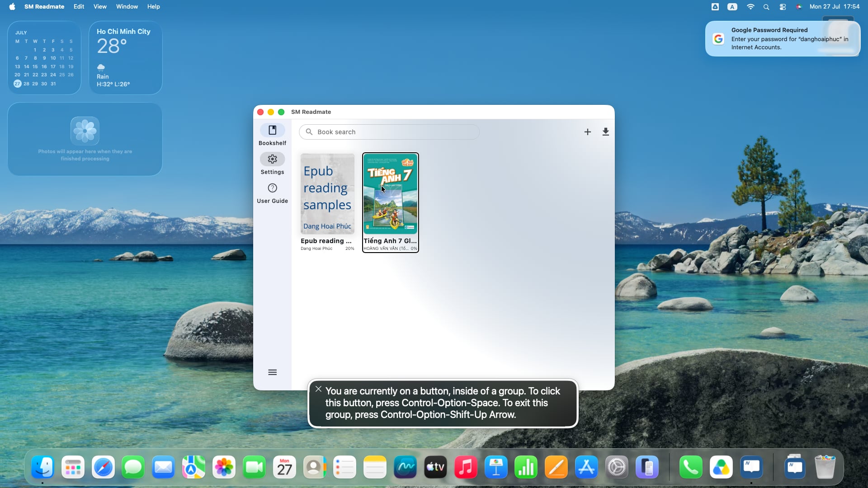Open Control Center in menu bar

[x=783, y=7]
